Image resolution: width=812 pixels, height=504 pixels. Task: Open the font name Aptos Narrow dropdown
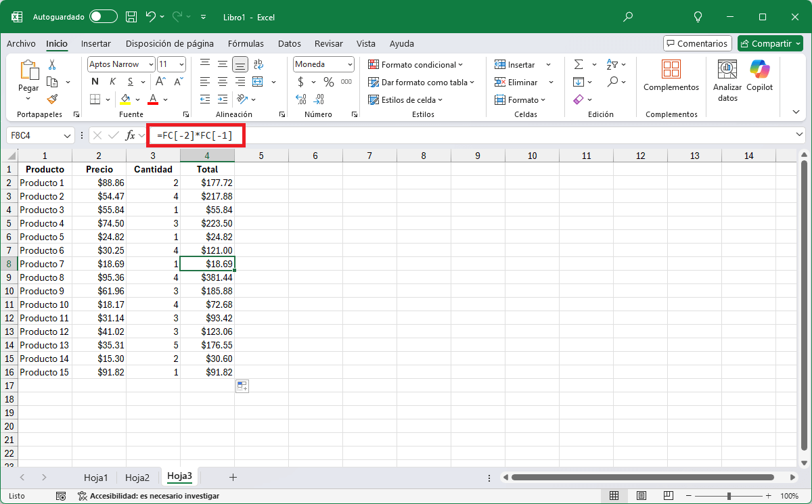coord(150,64)
